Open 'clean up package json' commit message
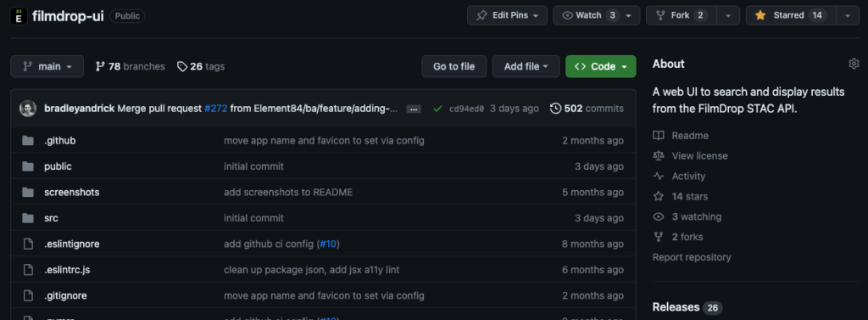Screen dimensions: 868x320 tap(312, 270)
